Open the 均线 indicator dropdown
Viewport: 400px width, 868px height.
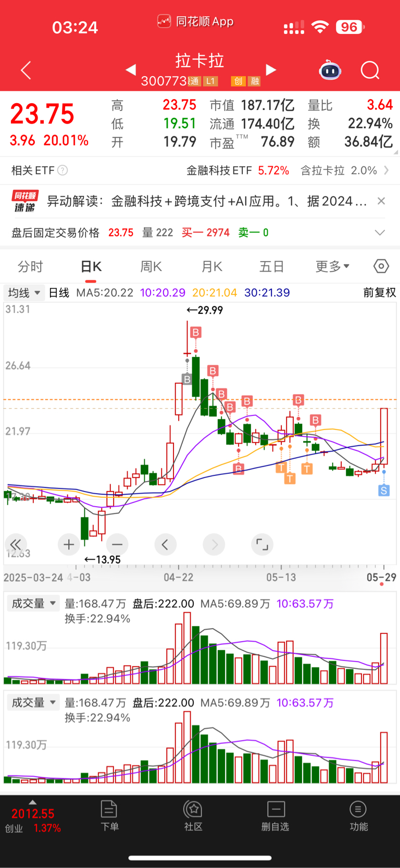click(x=24, y=292)
